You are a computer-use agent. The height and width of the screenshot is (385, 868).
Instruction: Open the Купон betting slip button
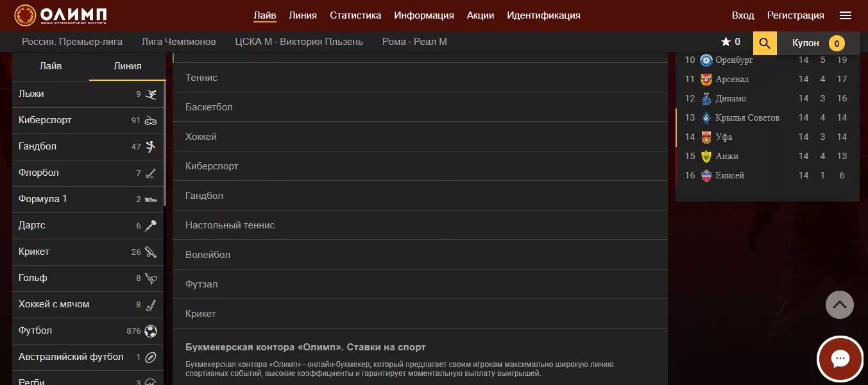coord(819,43)
